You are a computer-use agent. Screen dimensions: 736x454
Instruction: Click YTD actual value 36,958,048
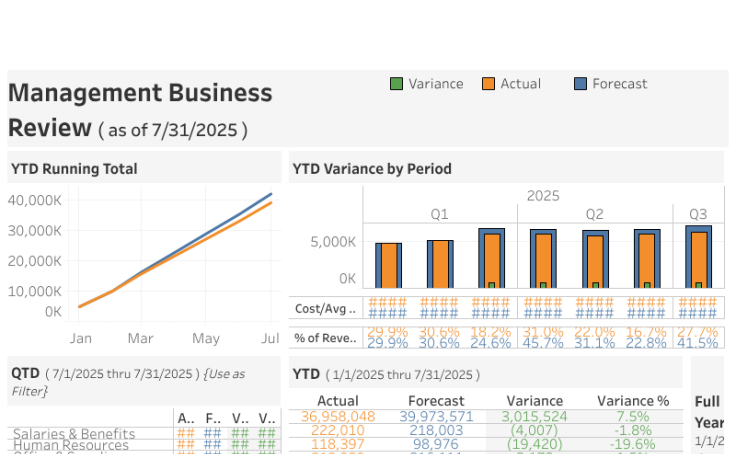(x=337, y=416)
